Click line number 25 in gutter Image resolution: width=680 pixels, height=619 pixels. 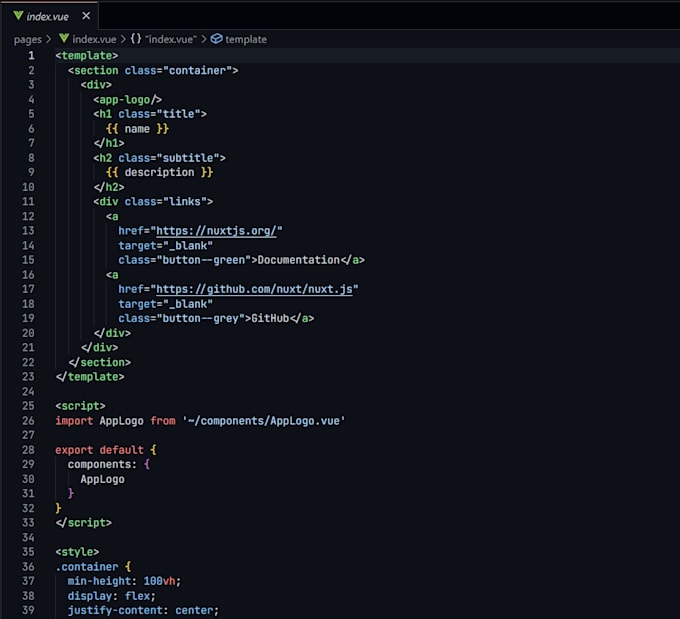28,406
